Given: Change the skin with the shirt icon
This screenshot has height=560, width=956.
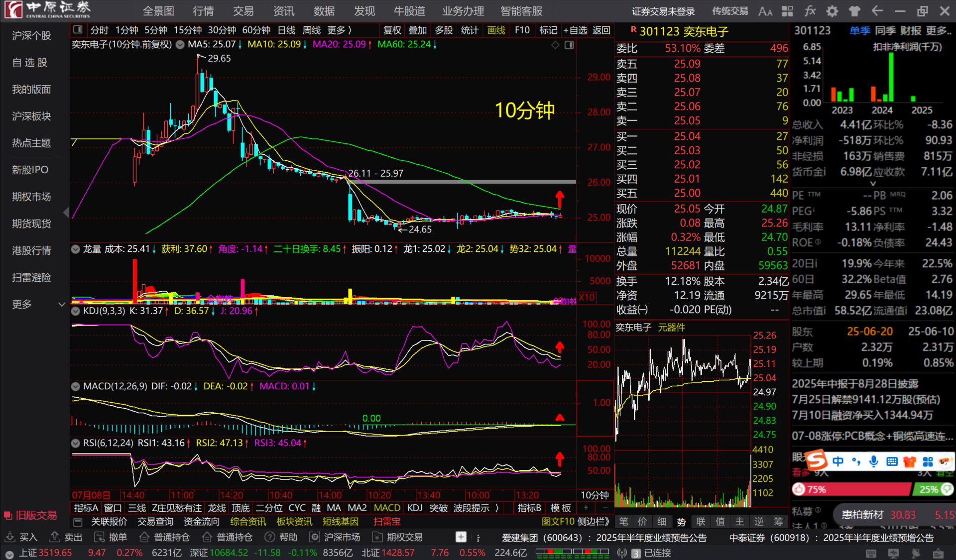Looking at the screenshot, I should tap(854, 11).
